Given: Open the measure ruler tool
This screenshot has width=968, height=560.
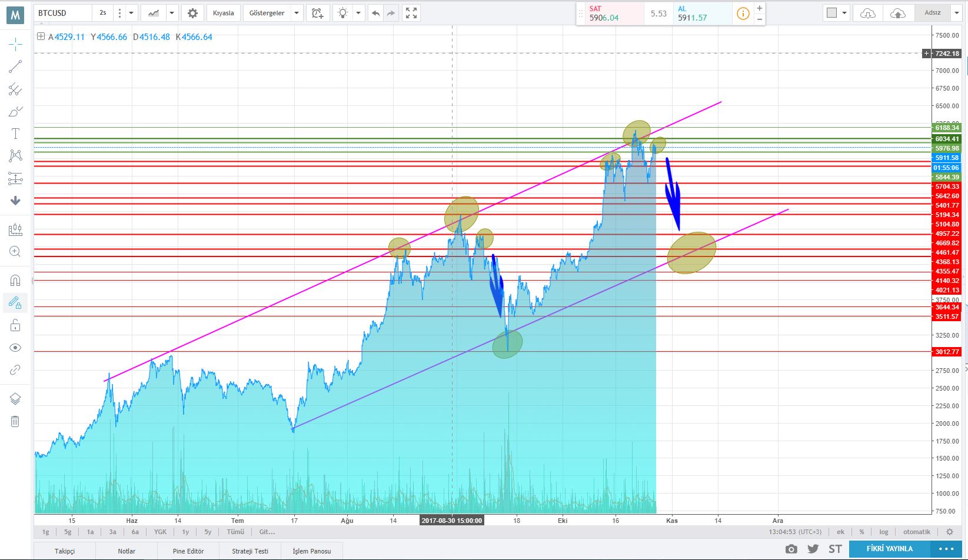Looking at the screenshot, I should [15, 230].
